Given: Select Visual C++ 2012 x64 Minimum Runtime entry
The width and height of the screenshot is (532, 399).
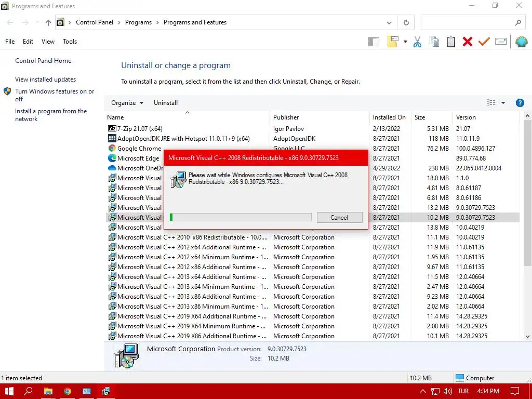Looking at the screenshot, I should (312, 257).
